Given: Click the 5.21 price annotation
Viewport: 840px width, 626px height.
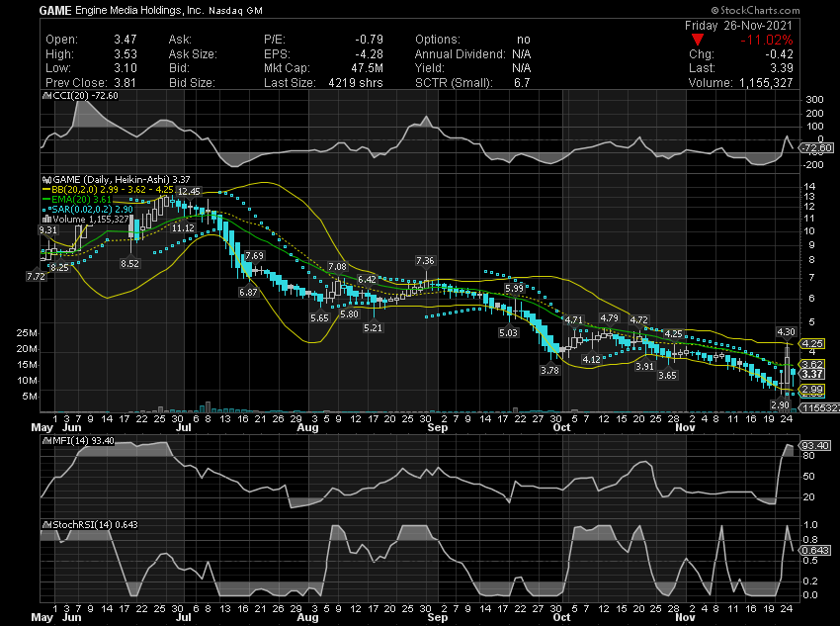Looking at the screenshot, I should coord(373,327).
